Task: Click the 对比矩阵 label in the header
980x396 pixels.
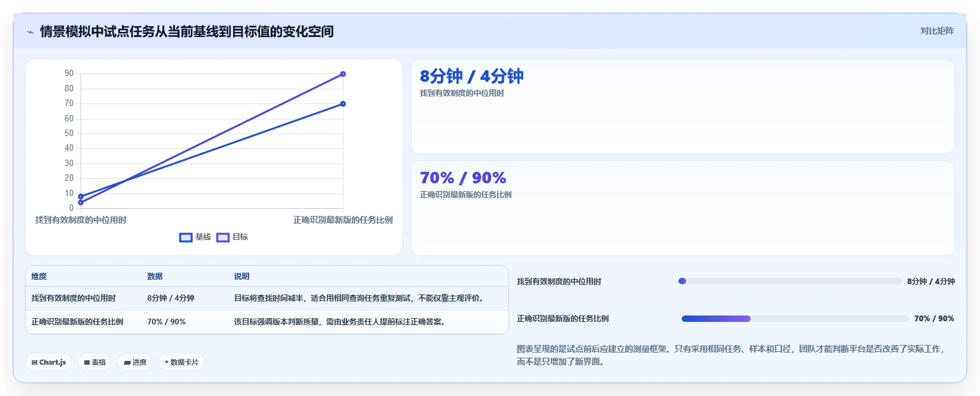Action: pos(937,31)
